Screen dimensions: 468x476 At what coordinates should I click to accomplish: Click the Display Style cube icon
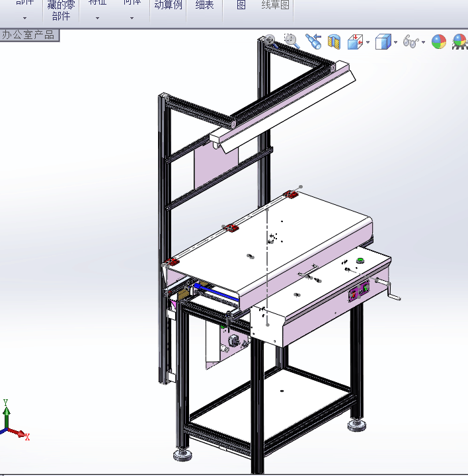383,42
